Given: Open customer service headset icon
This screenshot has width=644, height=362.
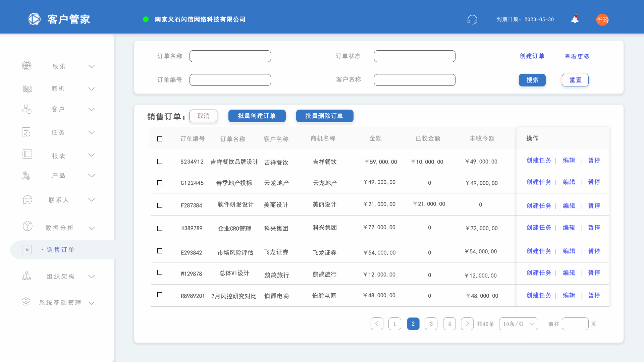Looking at the screenshot, I should 472,19.
